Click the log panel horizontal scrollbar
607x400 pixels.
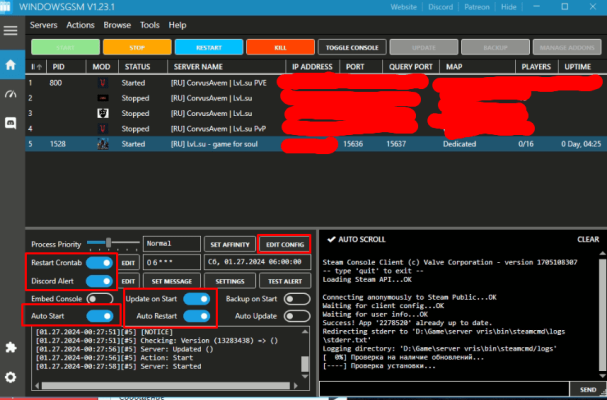(x=166, y=386)
